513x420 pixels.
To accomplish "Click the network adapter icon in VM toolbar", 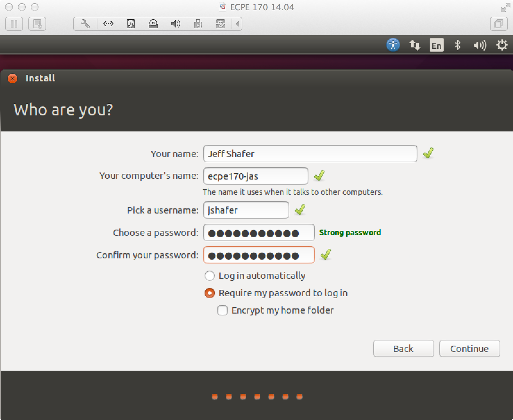I will point(108,23).
